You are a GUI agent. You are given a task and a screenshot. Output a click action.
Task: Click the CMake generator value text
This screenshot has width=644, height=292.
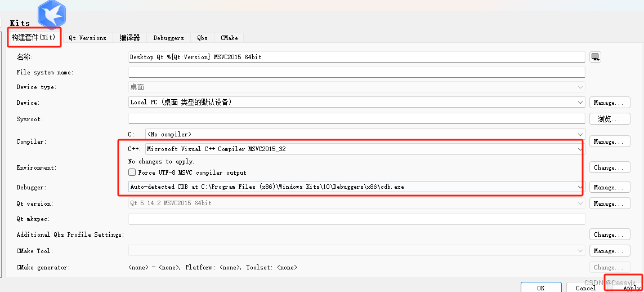pyautogui.click(x=213, y=267)
